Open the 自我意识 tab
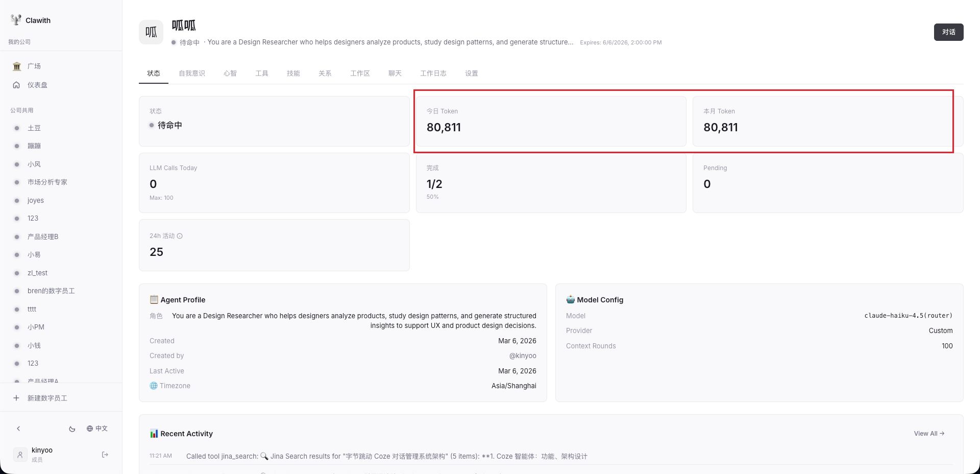This screenshot has width=980, height=474. pos(192,74)
